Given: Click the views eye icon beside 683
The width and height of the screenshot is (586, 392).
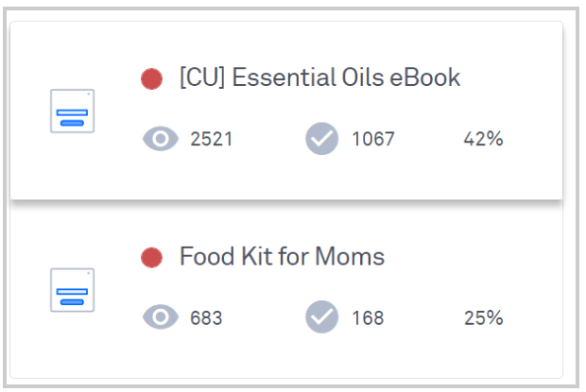Looking at the screenshot, I should (x=161, y=317).
